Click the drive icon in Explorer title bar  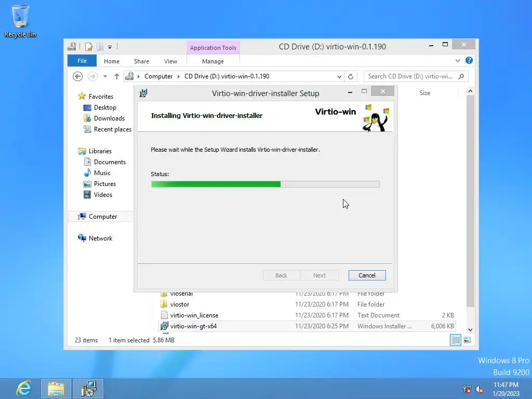tap(72, 46)
